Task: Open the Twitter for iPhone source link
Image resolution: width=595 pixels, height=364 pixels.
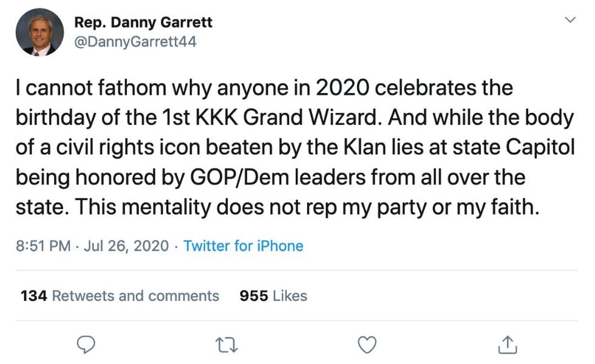Action: (243, 246)
